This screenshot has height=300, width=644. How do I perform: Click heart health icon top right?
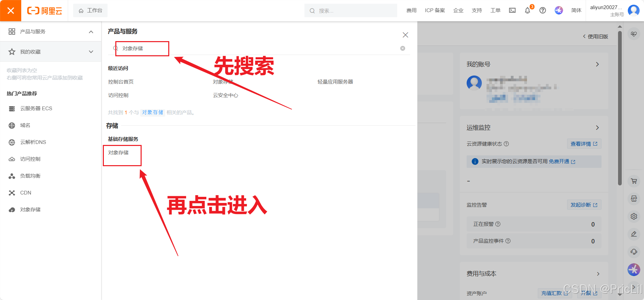(634, 34)
